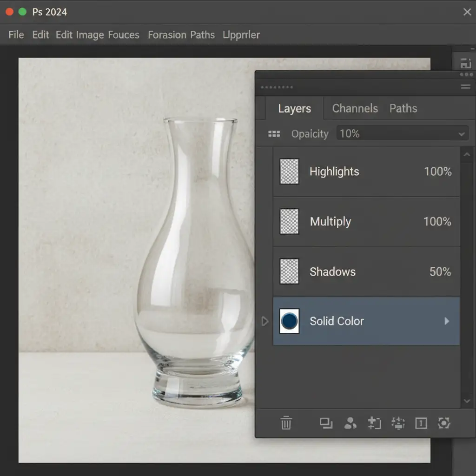Click the trash icon to delete layer

(x=286, y=423)
